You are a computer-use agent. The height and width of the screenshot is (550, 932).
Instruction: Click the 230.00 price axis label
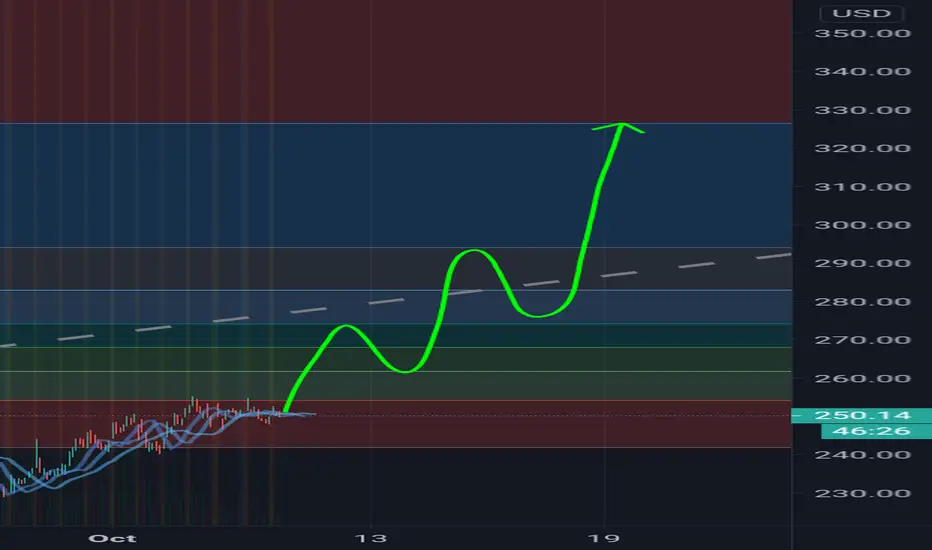[x=862, y=494]
